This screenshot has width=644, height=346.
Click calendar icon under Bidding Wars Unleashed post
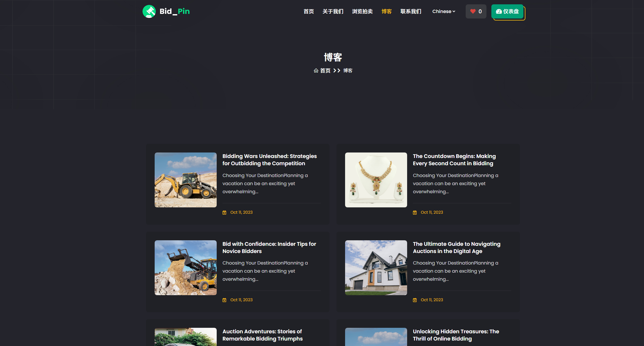tap(224, 213)
